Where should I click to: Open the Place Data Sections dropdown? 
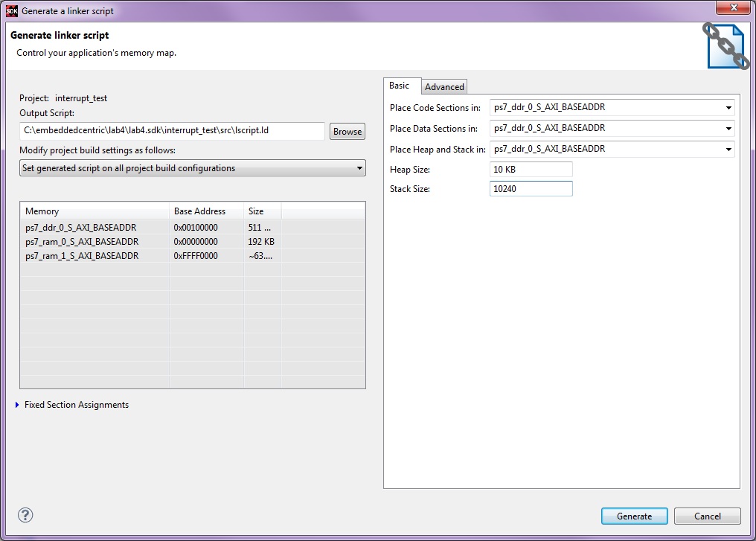click(x=729, y=128)
